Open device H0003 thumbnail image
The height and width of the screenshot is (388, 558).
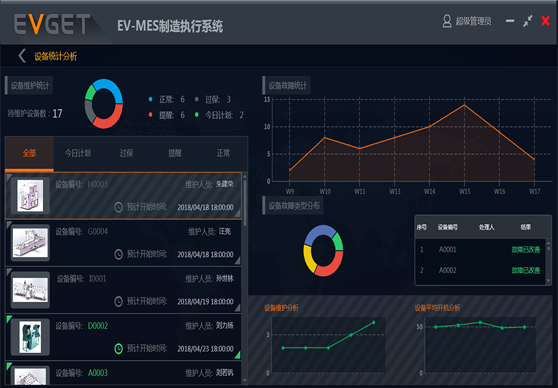[x=30, y=195]
